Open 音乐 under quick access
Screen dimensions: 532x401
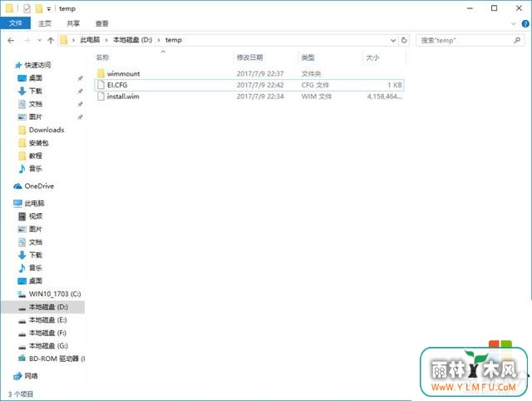coord(35,168)
